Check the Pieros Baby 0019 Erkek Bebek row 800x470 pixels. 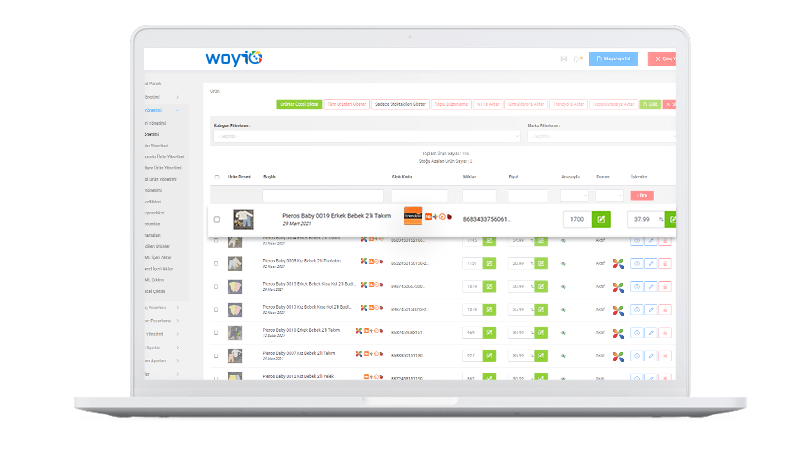tap(217, 219)
